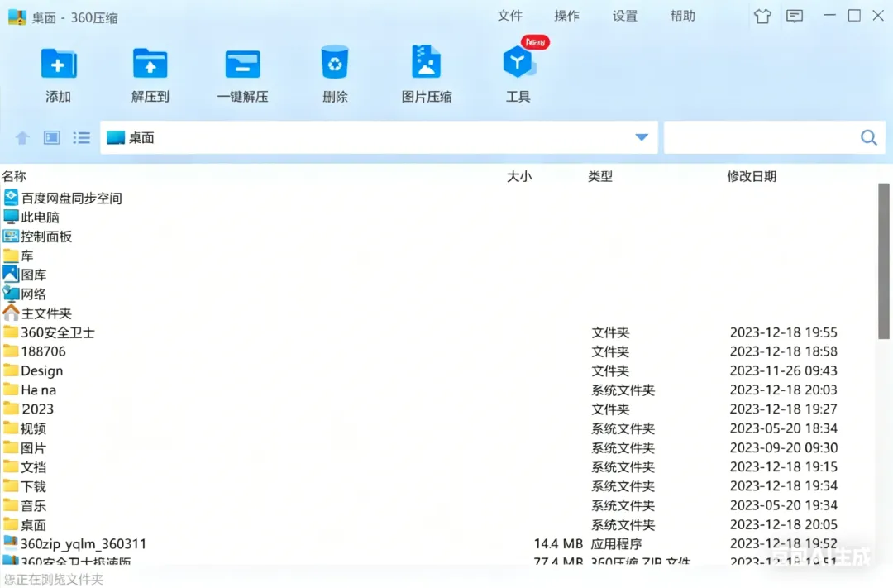Image resolution: width=893 pixels, height=588 pixels.
Task: Select the 控制面板 icon
Action: tap(11, 236)
